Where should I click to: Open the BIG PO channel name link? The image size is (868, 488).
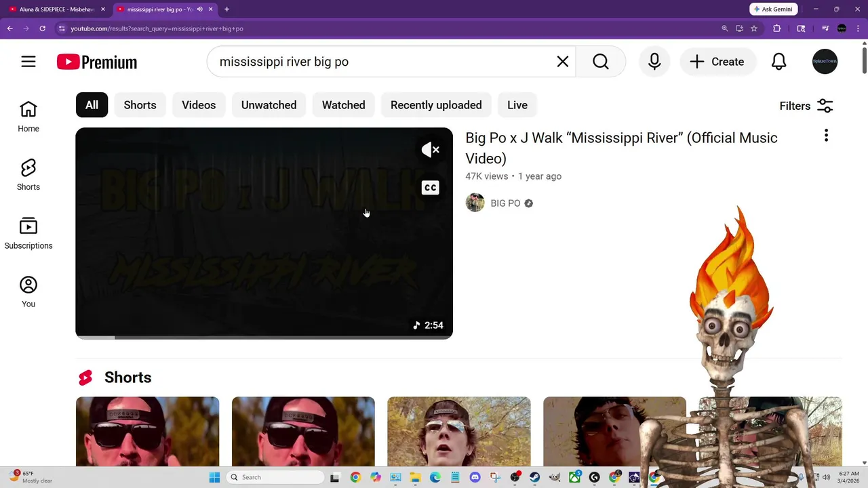pos(505,203)
